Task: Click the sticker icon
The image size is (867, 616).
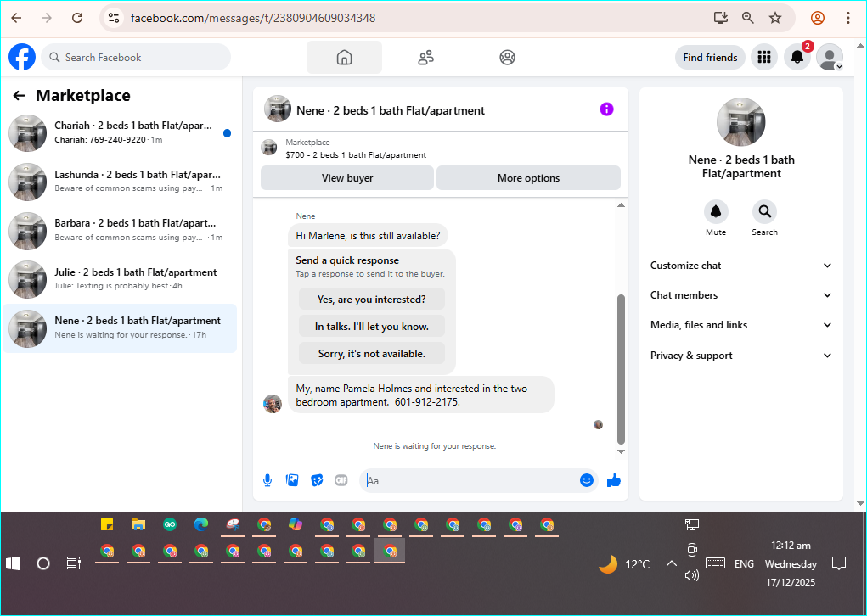Action: pyautogui.click(x=317, y=480)
